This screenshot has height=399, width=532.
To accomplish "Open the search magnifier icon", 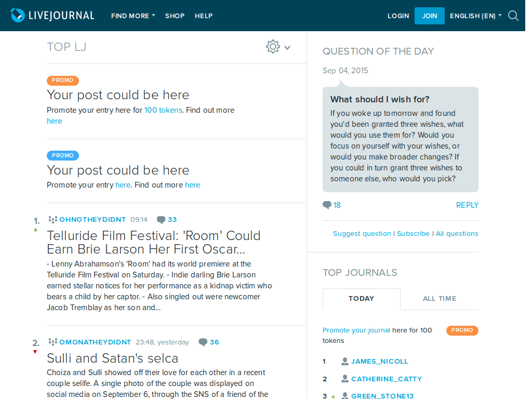I will pos(513,16).
